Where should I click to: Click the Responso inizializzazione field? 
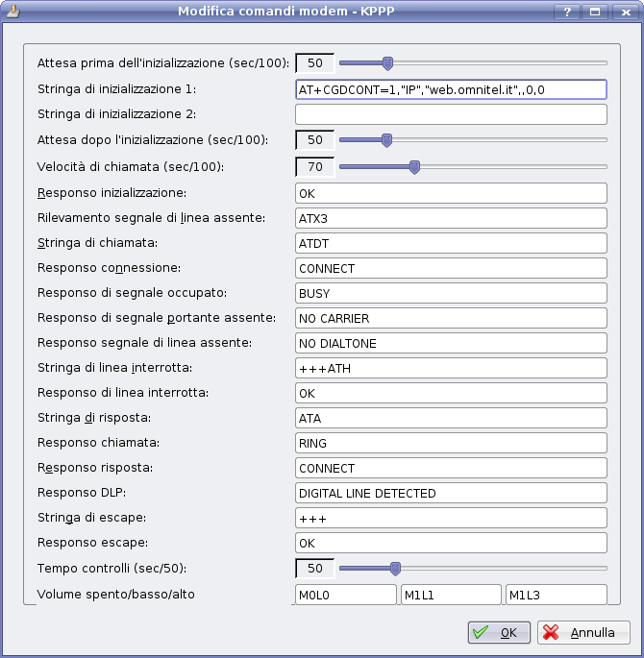point(451,193)
